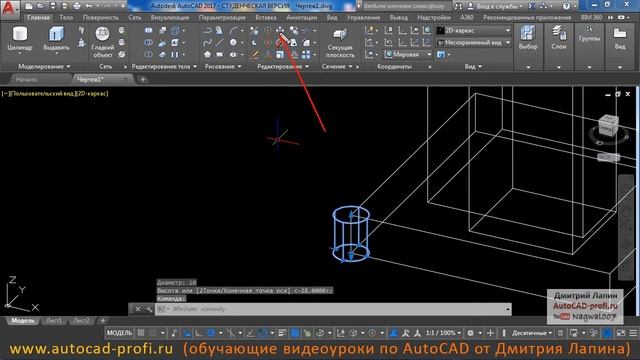The height and width of the screenshot is (360, 640).
Task: Open the View (Вид) panel icon
Action: pyautogui.click(x=620, y=33)
